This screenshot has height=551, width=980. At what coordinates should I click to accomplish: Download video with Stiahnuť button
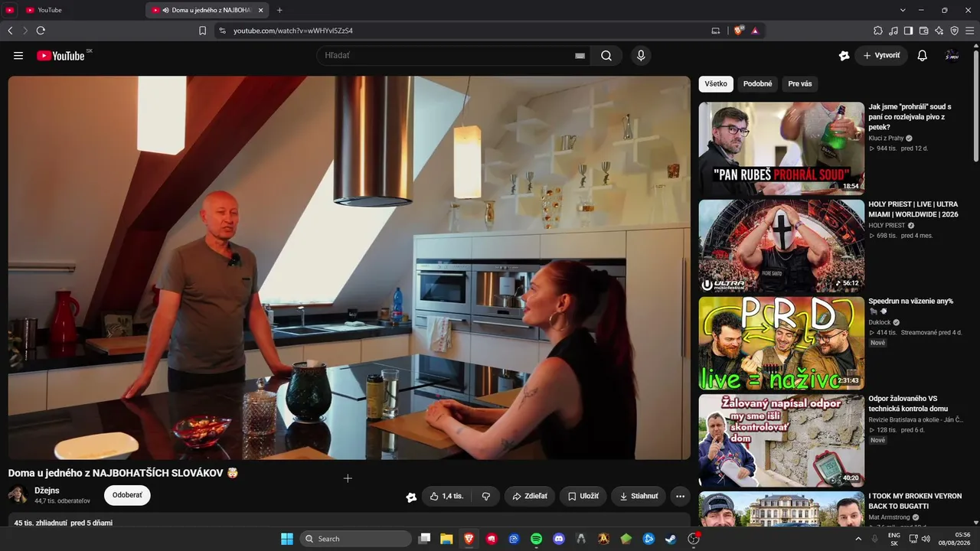(639, 496)
